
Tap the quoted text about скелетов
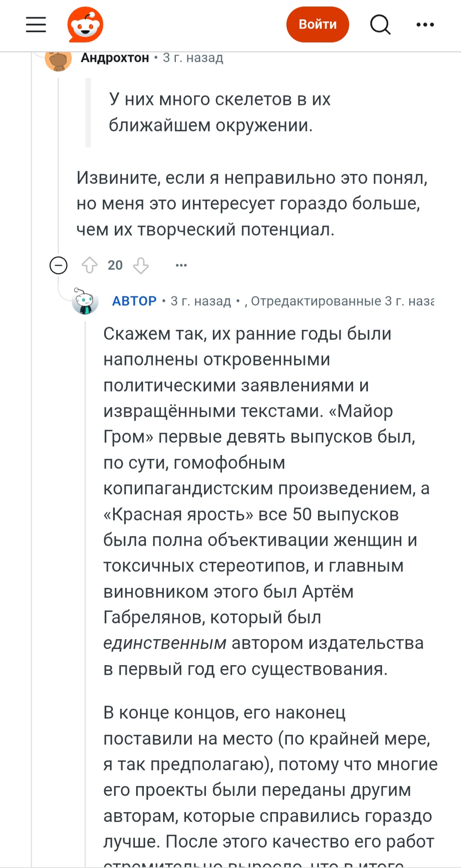(219, 112)
